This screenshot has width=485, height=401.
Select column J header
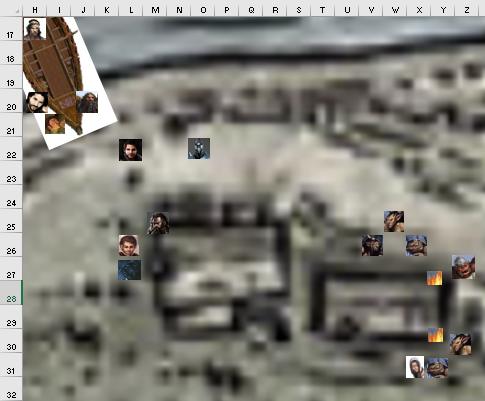[83, 10]
